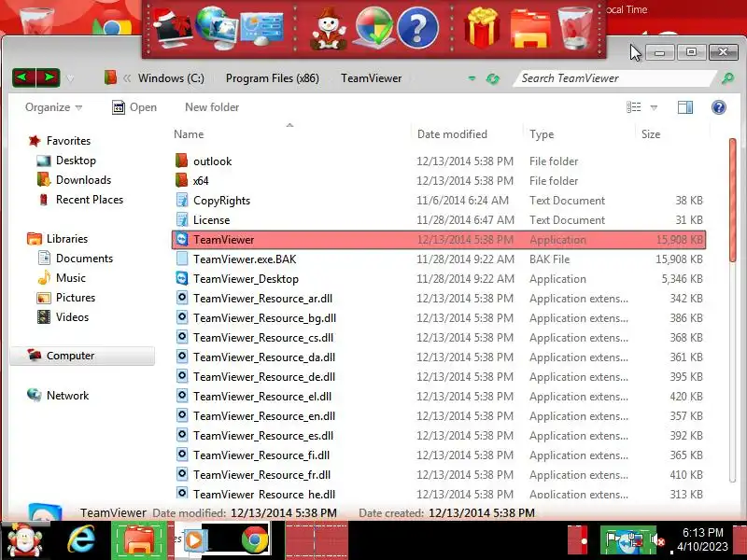Image resolution: width=747 pixels, height=560 pixels.
Task: Select Computer in navigation pane
Action: pyautogui.click(x=82, y=356)
